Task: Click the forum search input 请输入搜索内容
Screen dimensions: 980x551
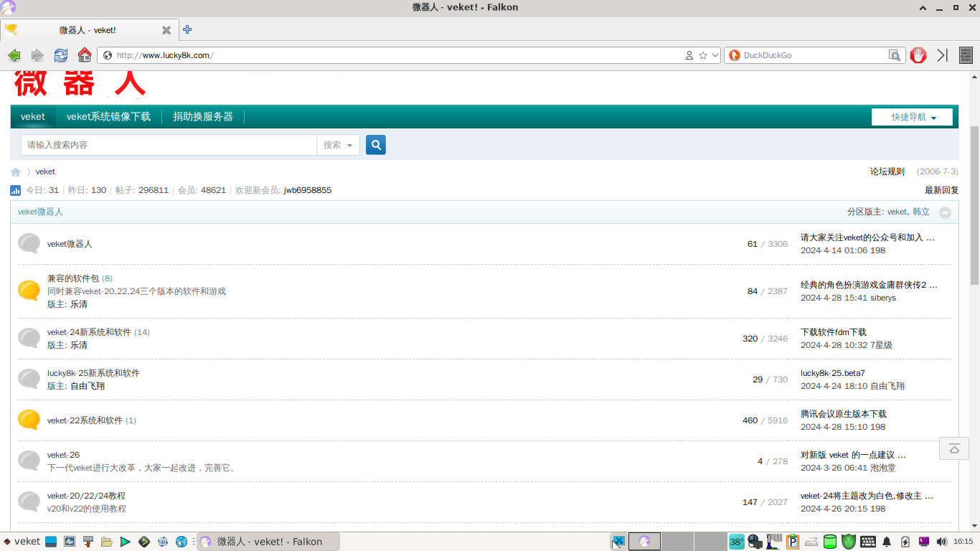Action: point(169,145)
